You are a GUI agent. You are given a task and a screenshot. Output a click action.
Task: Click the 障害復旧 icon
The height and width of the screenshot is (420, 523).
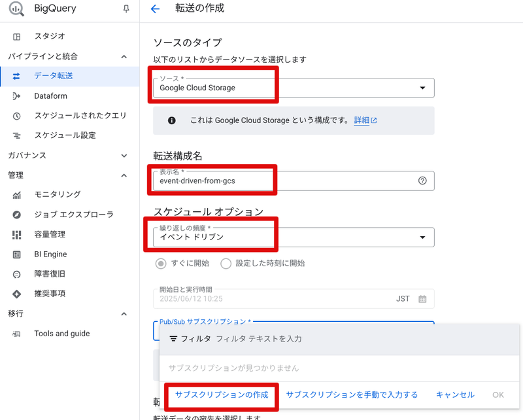16,274
